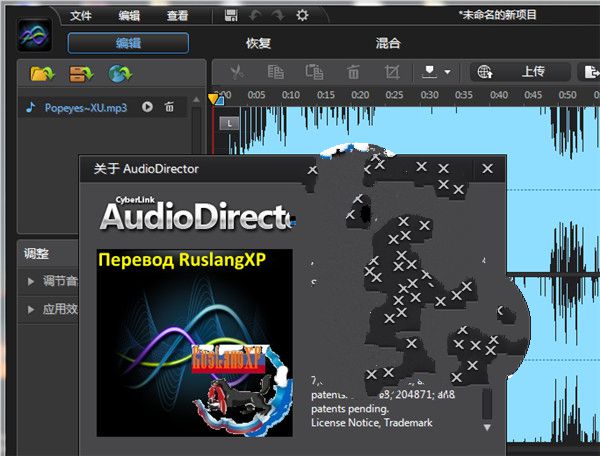The height and width of the screenshot is (456, 600).
Task: Open preferences with the gear icon
Action: coord(302,16)
